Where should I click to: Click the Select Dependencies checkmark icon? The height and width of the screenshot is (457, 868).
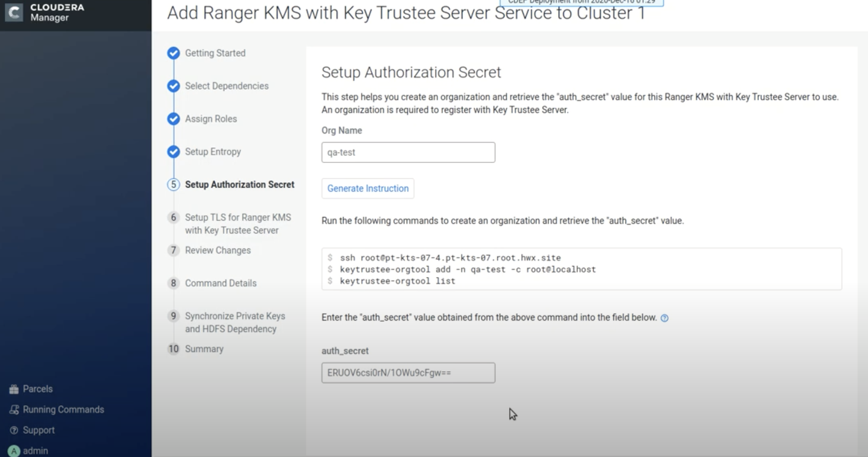tap(174, 86)
